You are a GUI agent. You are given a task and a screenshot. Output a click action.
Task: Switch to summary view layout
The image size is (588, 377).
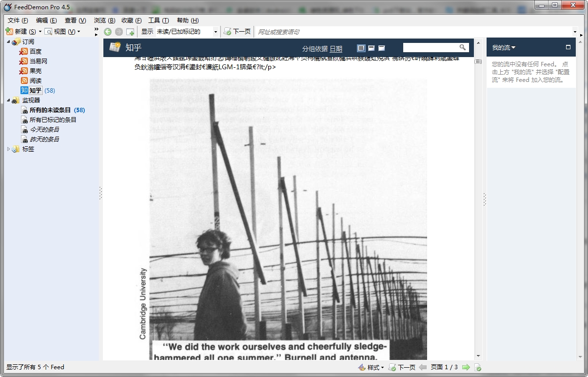(x=371, y=48)
